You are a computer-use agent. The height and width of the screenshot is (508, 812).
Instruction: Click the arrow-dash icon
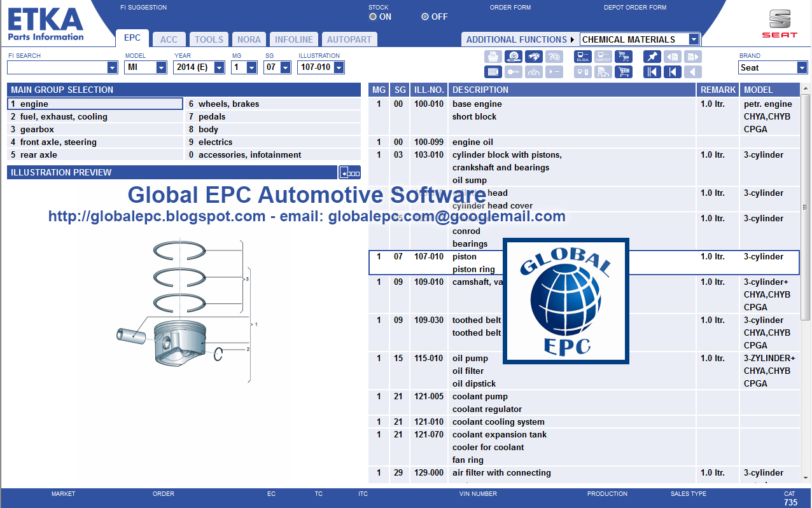(554, 72)
